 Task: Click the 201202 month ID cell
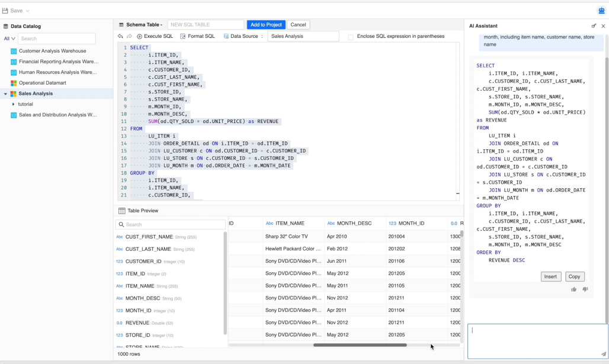[416, 249]
